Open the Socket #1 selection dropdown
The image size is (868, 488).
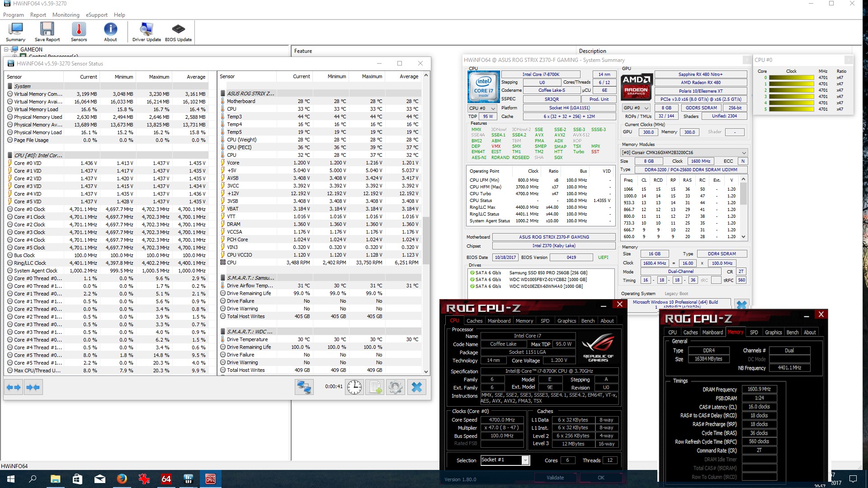click(505, 460)
